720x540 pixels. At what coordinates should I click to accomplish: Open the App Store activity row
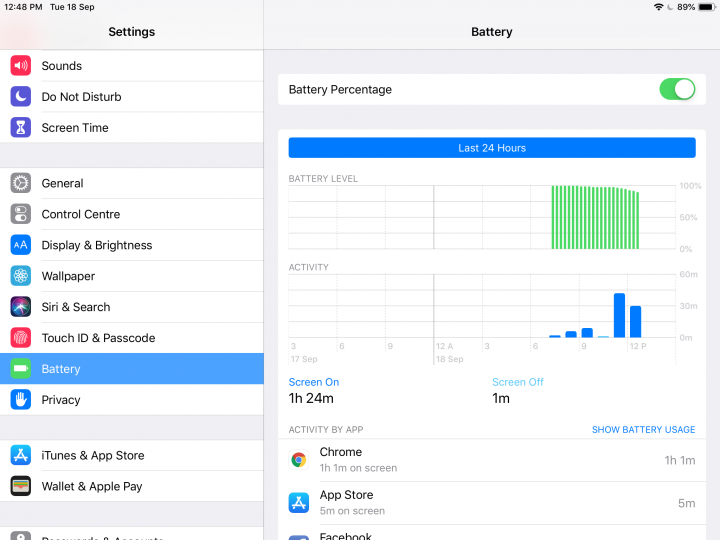492,503
